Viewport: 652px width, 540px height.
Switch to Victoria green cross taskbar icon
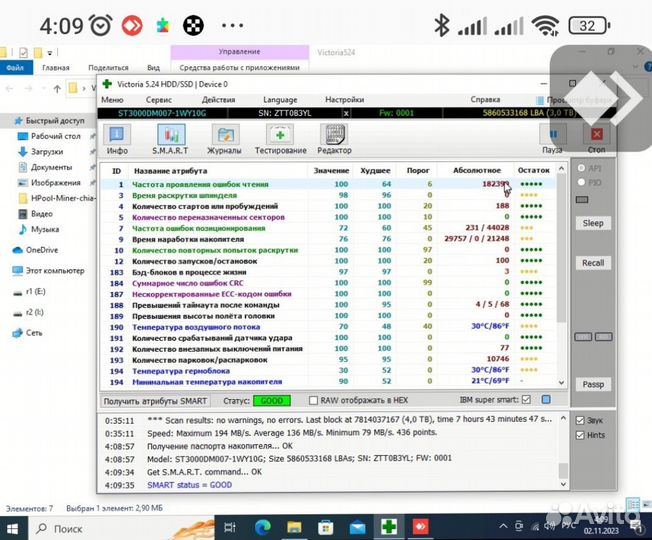pyautogui.click(x=389, y=527)
